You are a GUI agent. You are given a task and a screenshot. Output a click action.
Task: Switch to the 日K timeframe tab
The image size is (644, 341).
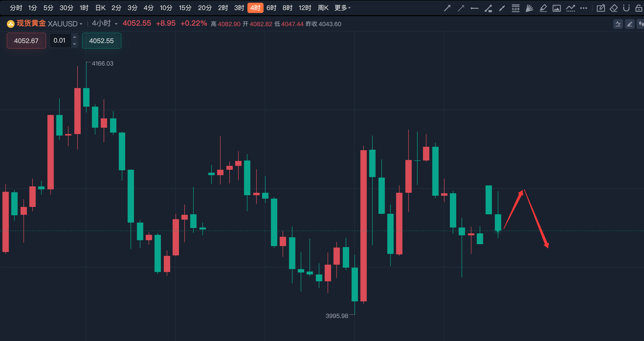100,8
